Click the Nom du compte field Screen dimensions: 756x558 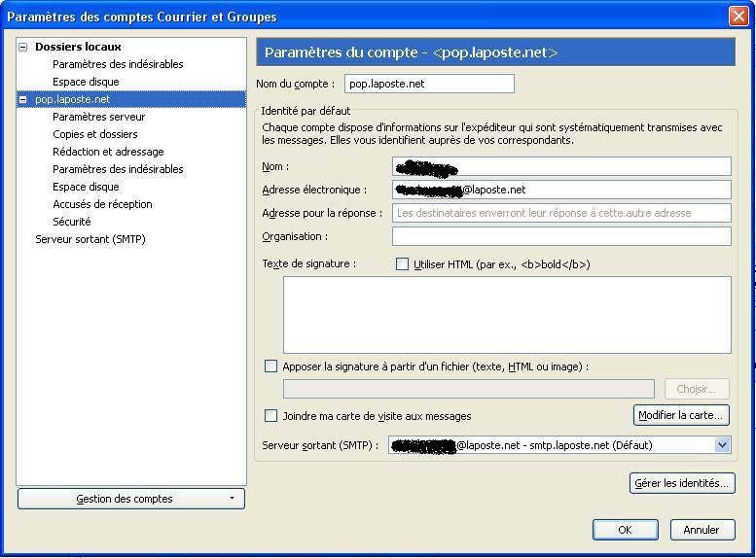click(x=429, y=84)
